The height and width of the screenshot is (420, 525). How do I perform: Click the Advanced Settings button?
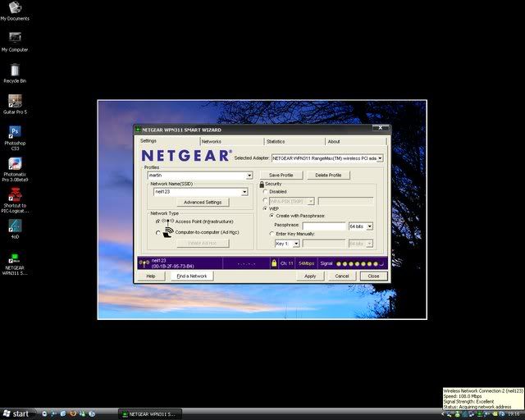[x=202, y=202]
